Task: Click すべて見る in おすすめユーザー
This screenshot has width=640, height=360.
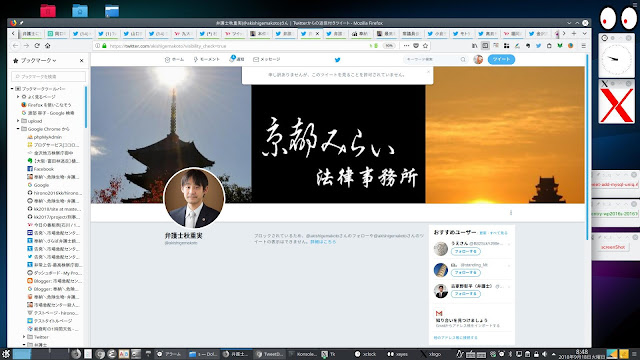Action: pyautogui.click(x=499, y=233)
